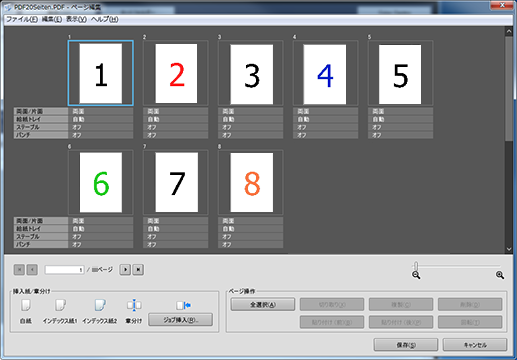The height and width of the screenshot is (360, 517).
Task: Click 貼り付け(後) paste after button
Action: click(x=401, y=322)
